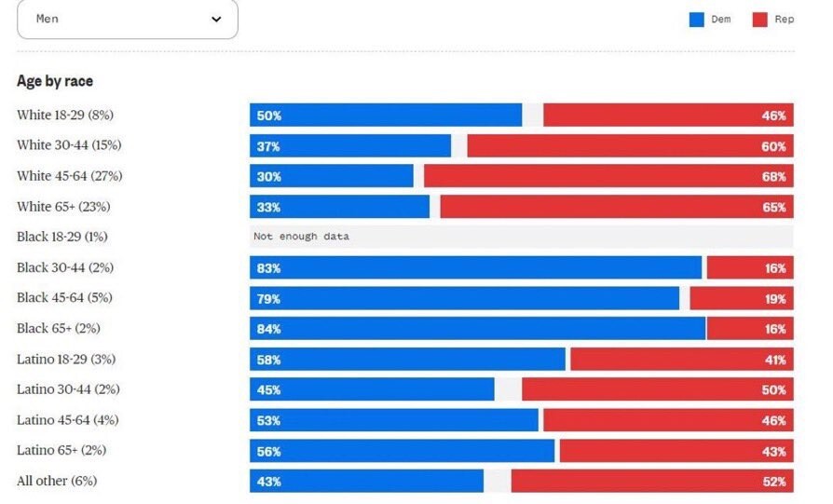
Task: Select the Latino 30-44 red 50% bar
Action: [657, 389]
